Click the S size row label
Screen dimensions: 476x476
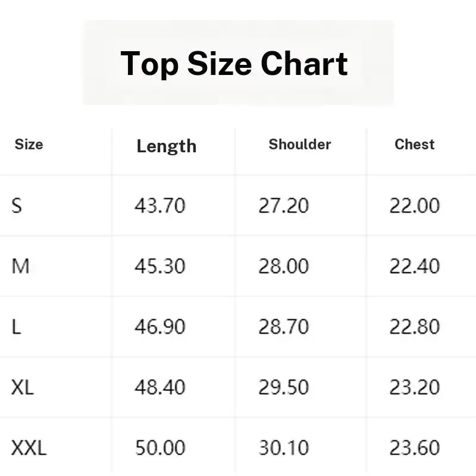point(17,205)
